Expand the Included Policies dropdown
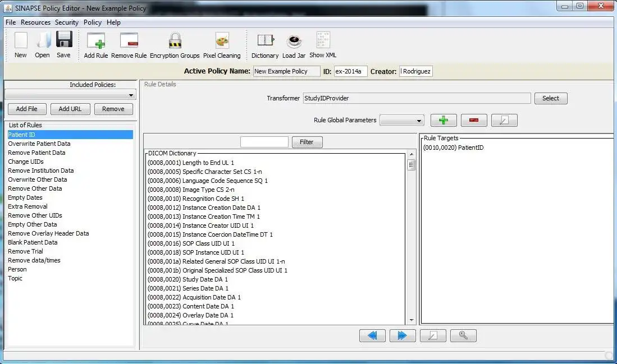Image resolution: width=617 pixels, height=364 pixels. pos(70,95)
